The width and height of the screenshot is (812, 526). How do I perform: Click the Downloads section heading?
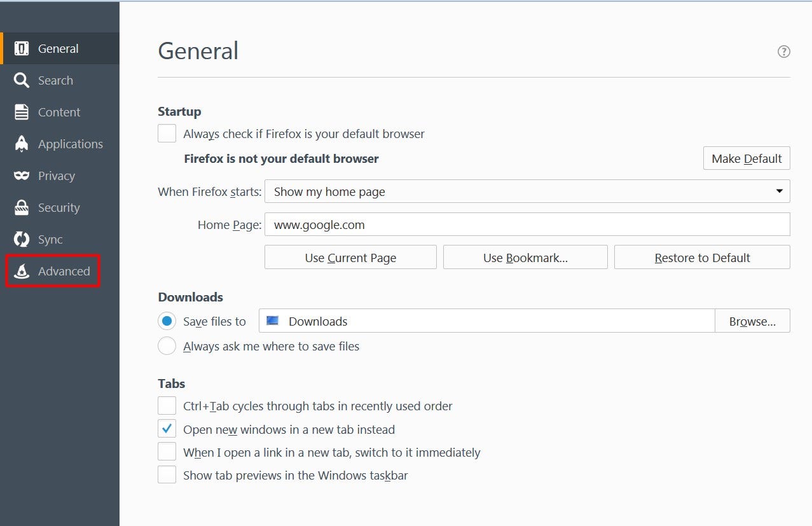pos(190,297)
